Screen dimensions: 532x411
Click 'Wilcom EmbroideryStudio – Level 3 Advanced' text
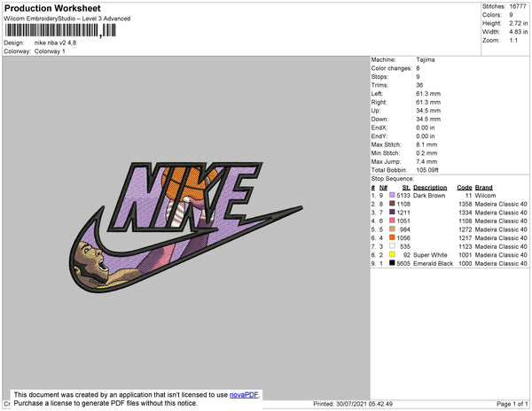pyautogui.click(x=67, y=19)
